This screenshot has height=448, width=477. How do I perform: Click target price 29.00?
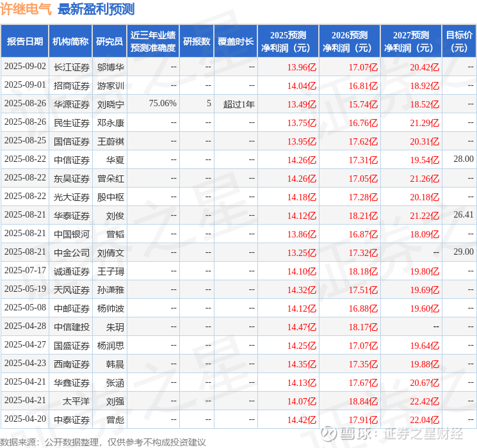(x=464, y=252)
